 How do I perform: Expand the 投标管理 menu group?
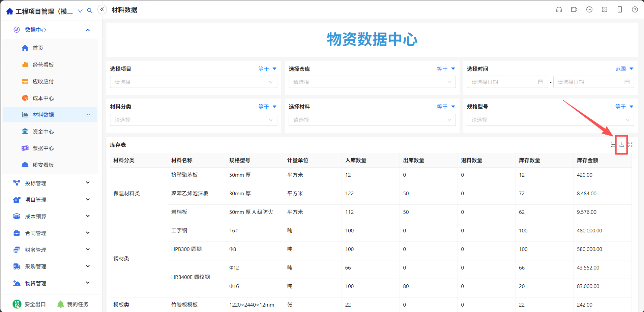coord(51,183)
